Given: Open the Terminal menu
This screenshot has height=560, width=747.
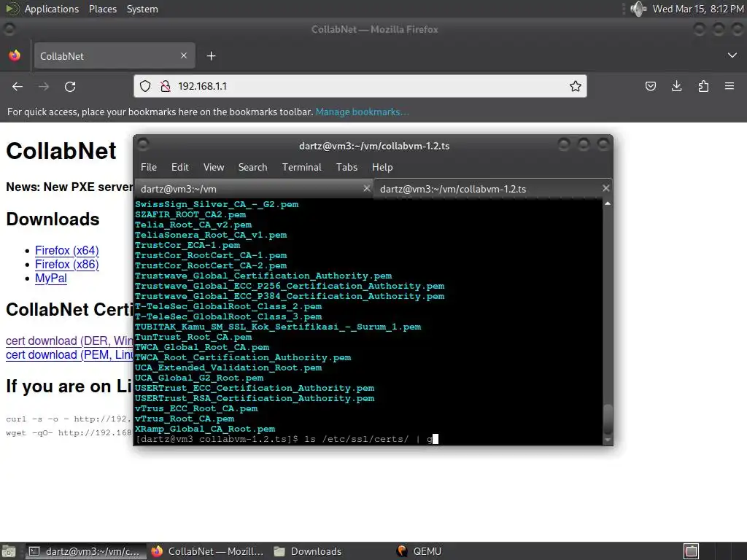Looking at the screenshot, I should [x=301, y=167].
